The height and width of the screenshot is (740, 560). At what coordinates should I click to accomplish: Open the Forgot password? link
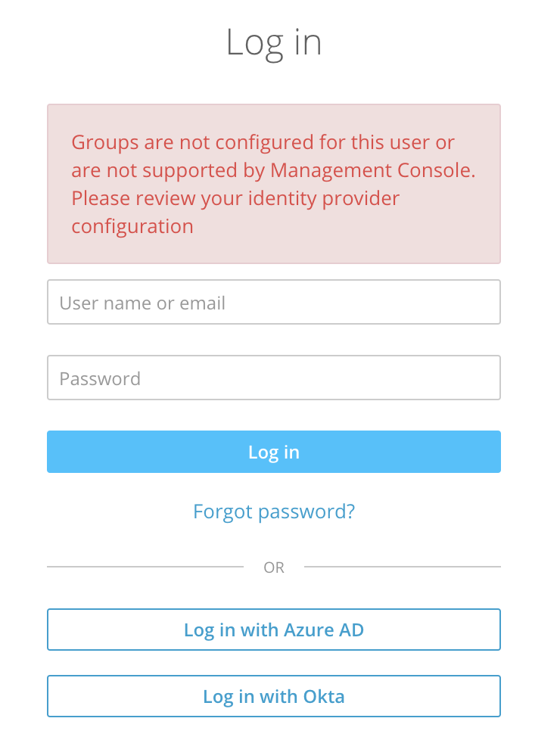(273, 511)
